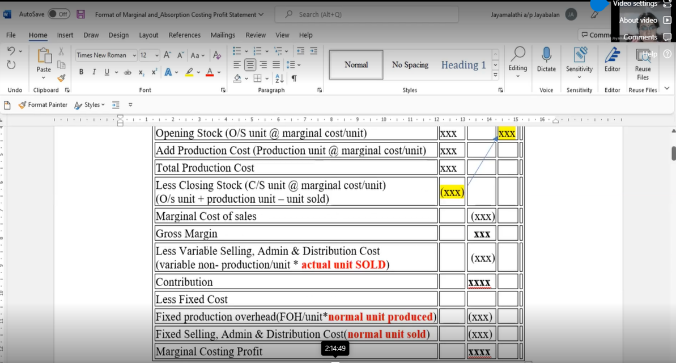Screen dimensions: 676x363
Task: Apply the No Spacing style
Action: click(x=410, y=65)
